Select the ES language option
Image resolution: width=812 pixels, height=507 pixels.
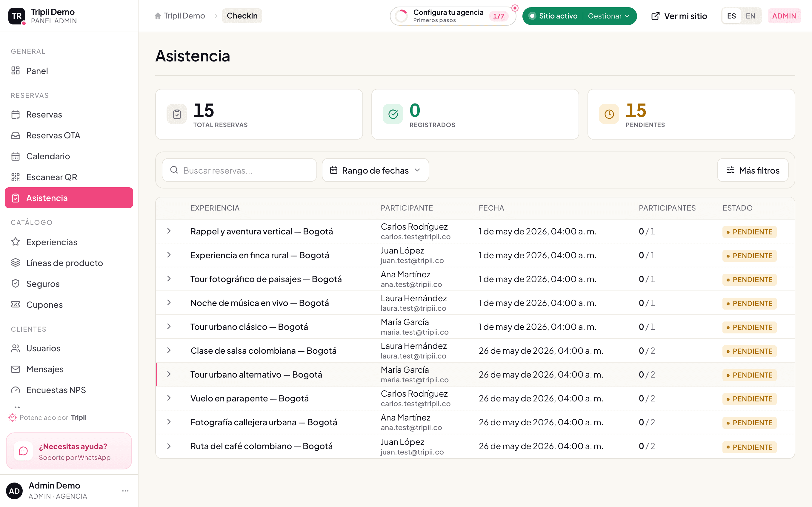coord(731,16)
